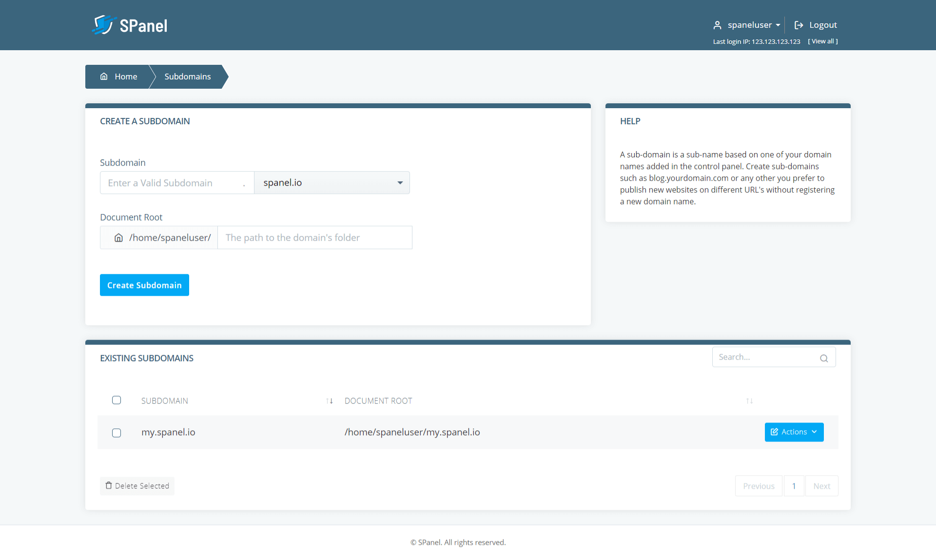Select the Subdomains breadcrumb
936x560 pixels.
(188, 77)
